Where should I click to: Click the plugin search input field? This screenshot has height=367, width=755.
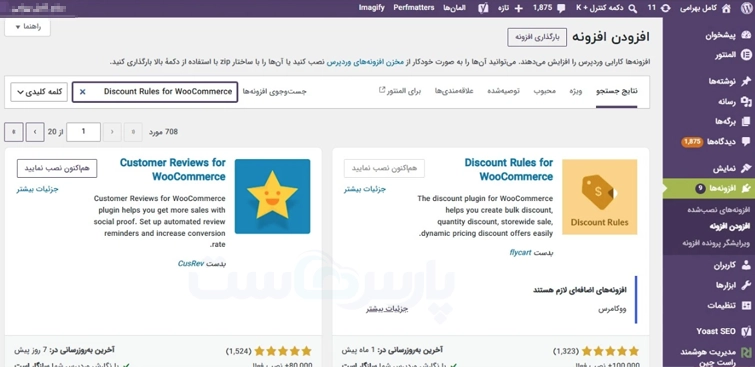(155, 92)
